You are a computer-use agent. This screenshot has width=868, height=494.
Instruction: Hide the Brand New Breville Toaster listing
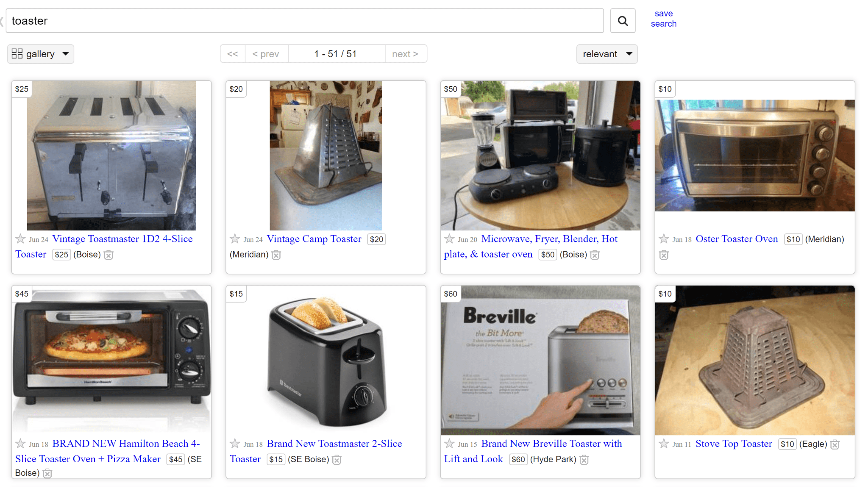pyautogui.click(x=584, y=460)
